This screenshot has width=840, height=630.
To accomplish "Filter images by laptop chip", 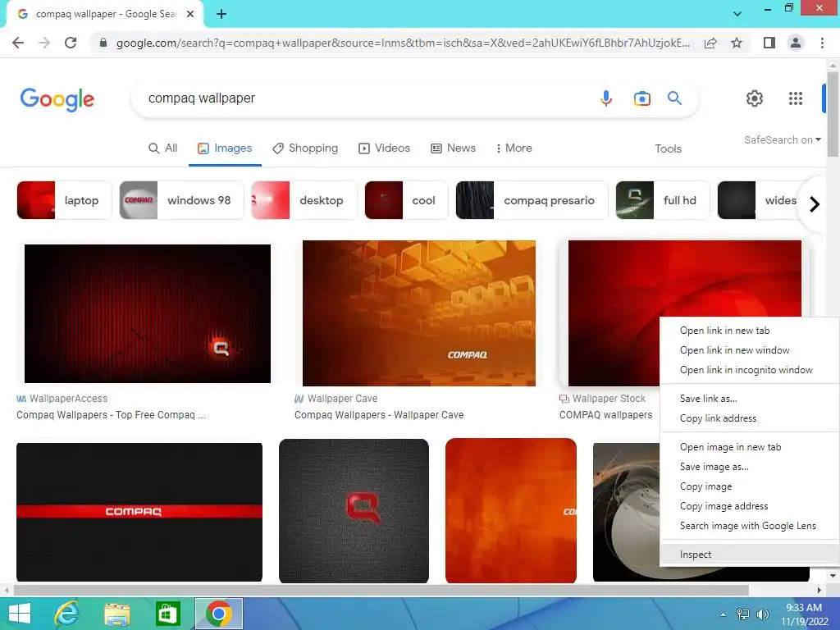I will (x=64, y=200).
